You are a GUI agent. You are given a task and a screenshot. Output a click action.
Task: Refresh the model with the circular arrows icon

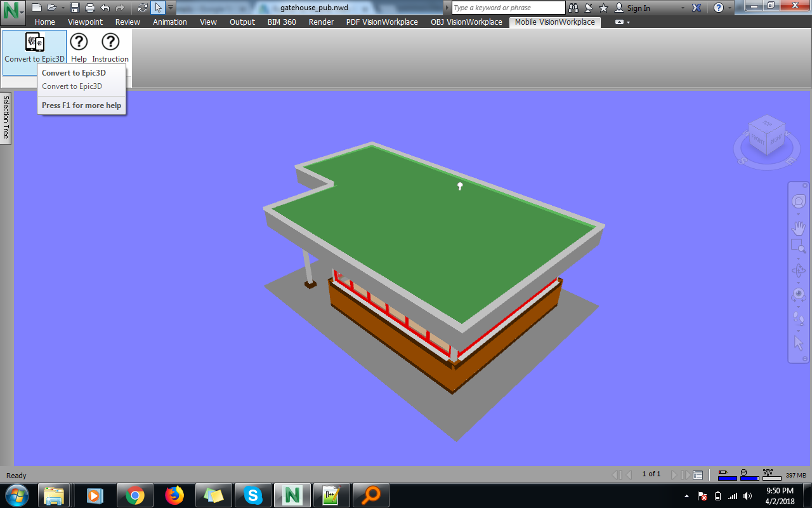click(x=143, y=8)
